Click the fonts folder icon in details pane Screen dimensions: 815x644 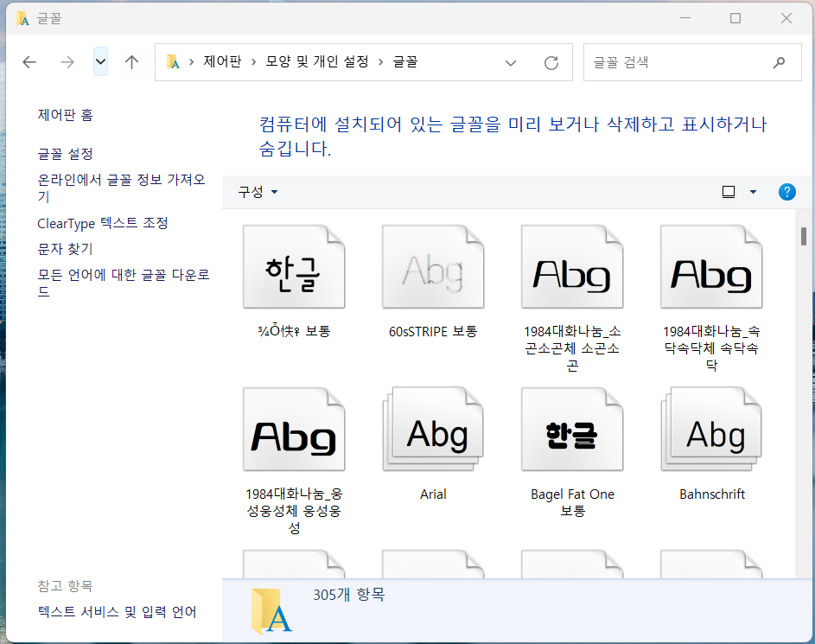271,611
